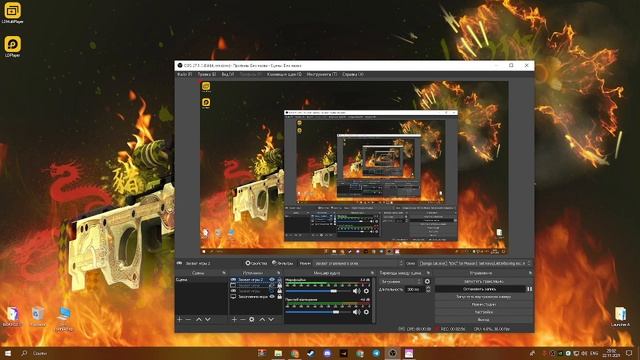Click the ENG language indicator in tray
Viewport: 640px width, 360px height.
click(x=594, y=353)
